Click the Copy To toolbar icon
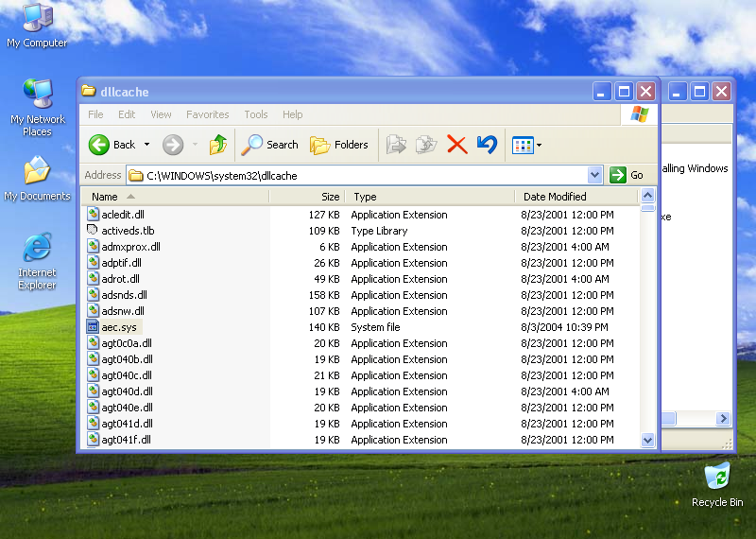 coord(426,145)
